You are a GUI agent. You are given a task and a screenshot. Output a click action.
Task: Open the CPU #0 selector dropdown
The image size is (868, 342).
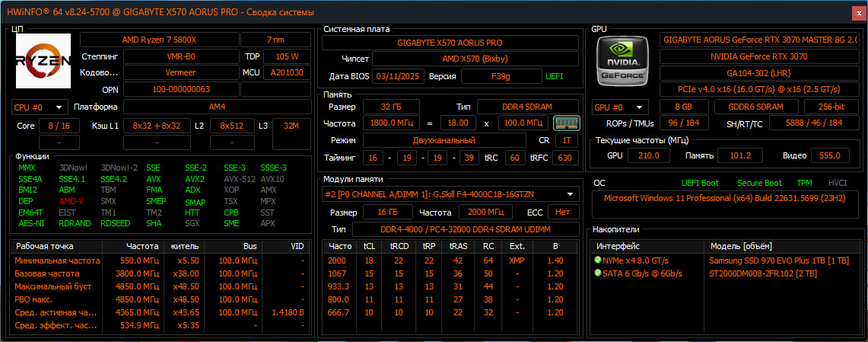click(x=40, y=107)
